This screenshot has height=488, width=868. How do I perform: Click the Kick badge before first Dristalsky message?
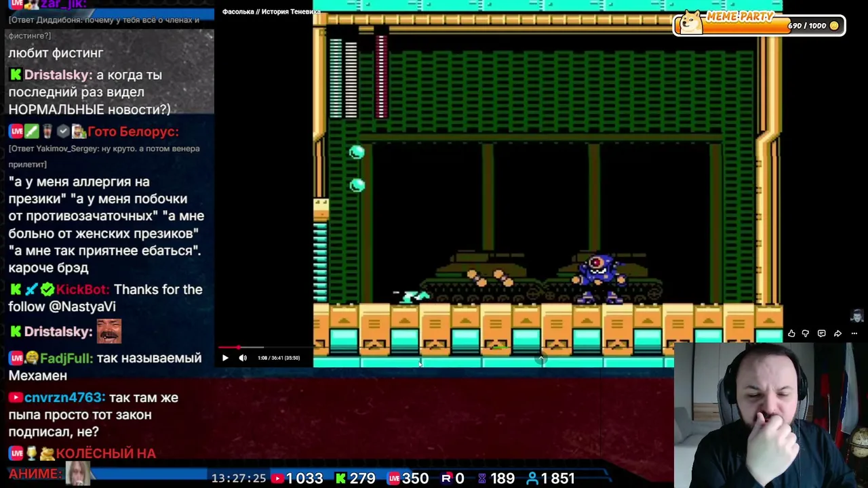pyautogui.click(x=15, y=75)
